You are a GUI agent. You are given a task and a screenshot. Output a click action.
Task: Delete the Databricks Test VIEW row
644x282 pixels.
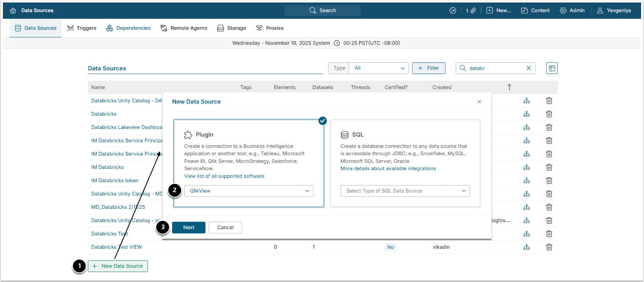[x=549, y=247]
